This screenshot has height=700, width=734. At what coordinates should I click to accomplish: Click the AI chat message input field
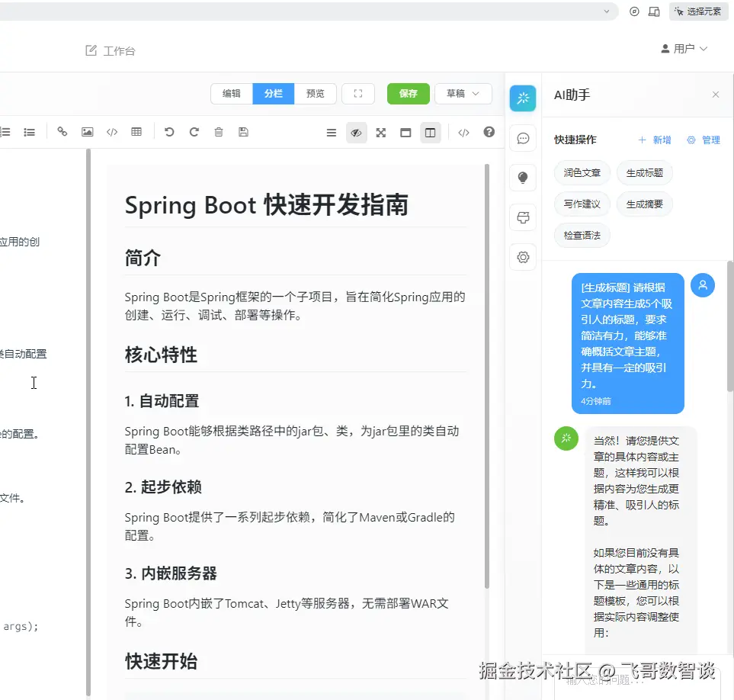point(637,681)
